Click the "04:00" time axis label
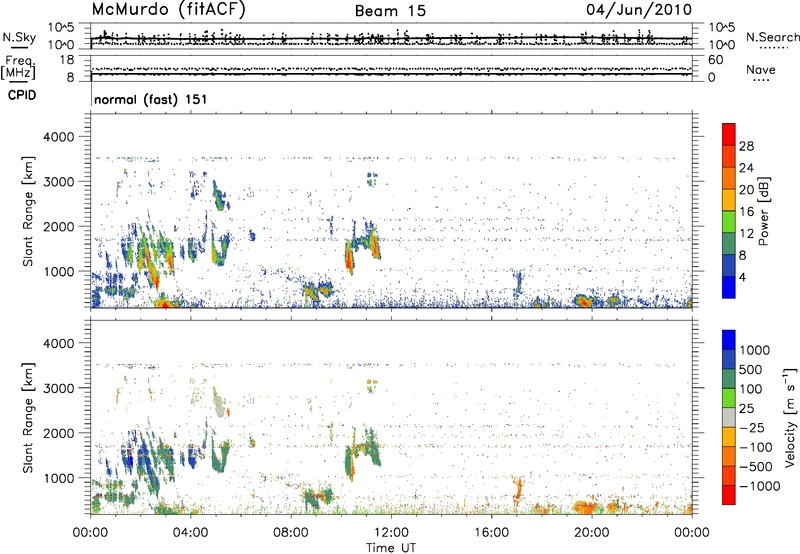Screen dimensions: 800x554 [191, 533]
